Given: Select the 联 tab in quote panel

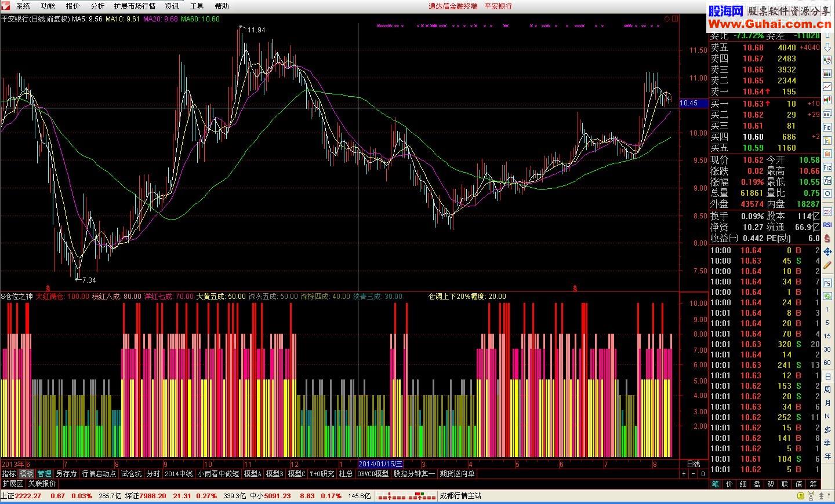Looking at the screenshot, I should (785, 484).
